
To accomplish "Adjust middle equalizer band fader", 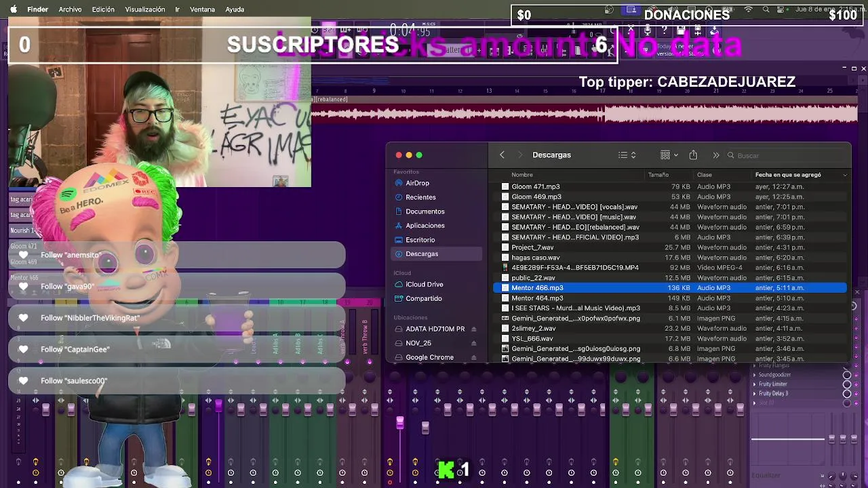I will coord(843,439).
